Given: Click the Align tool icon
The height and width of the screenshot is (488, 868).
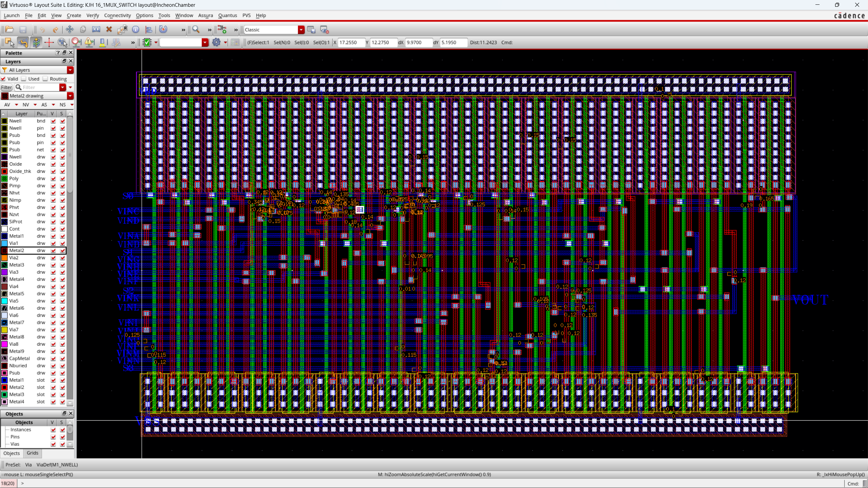Looking at the screenshot, I should (149, 30).
